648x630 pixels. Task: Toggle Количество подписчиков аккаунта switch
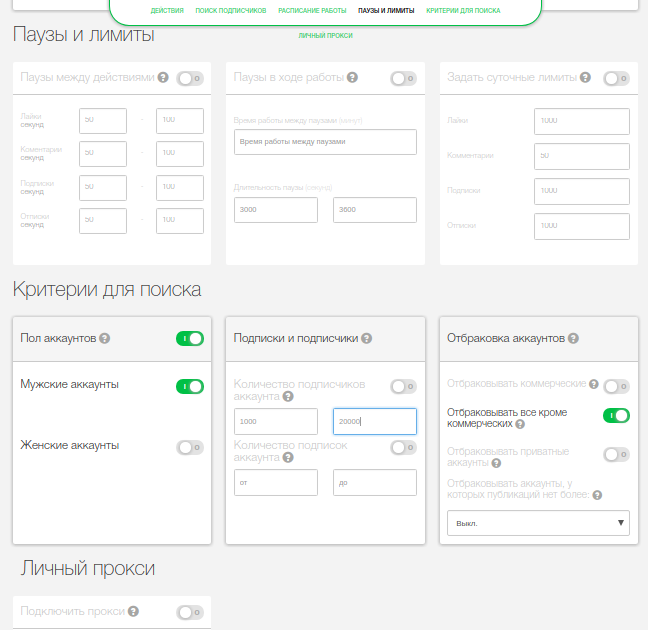(x=403, y=386)
